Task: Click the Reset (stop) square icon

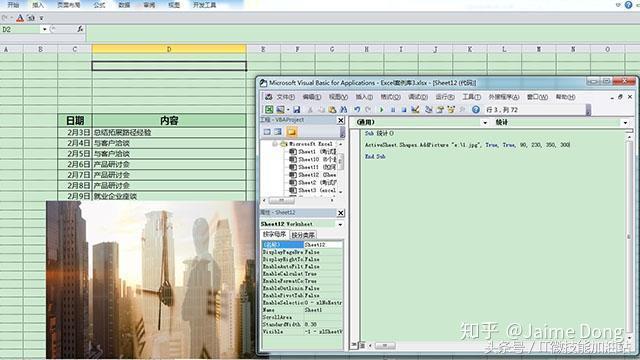Action: point(404,109)
